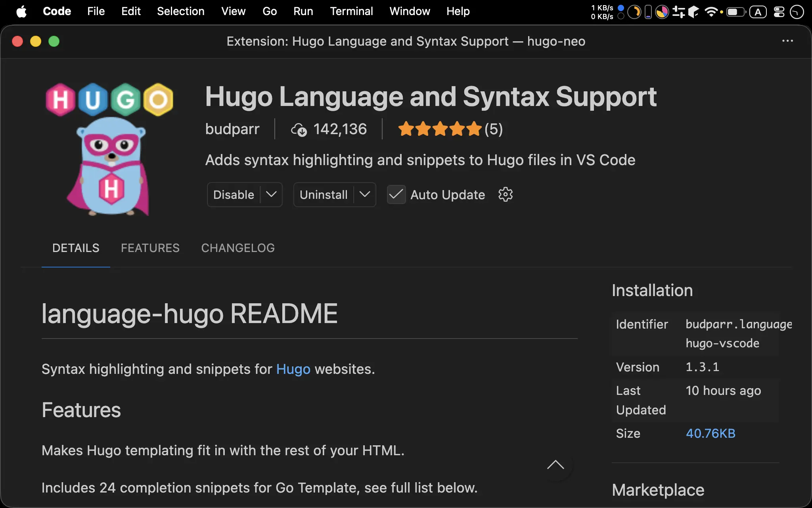This screenshot has width=812, height=508.
Task: Click 'Makes Hugo templating fit in' README line
Action: click(223, 450)
